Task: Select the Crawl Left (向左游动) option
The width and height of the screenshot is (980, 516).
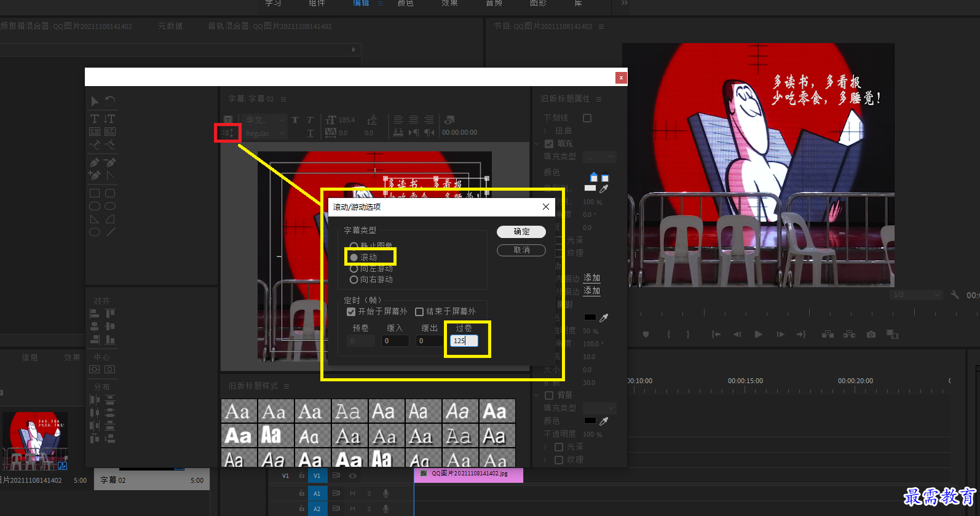Action: tap(354, 269)
